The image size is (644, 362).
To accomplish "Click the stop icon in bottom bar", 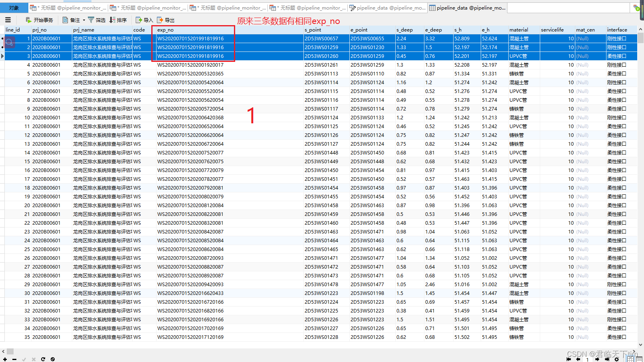I will 53,359.
